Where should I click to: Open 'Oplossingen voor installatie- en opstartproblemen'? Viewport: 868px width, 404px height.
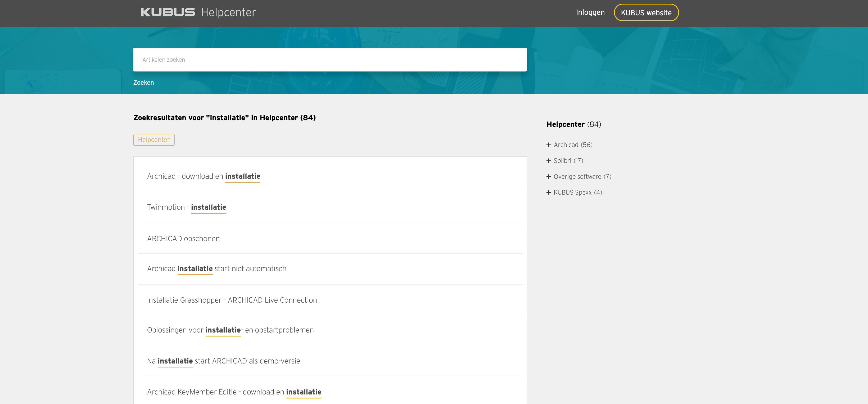pyautogui.click(x=230, y=330)
